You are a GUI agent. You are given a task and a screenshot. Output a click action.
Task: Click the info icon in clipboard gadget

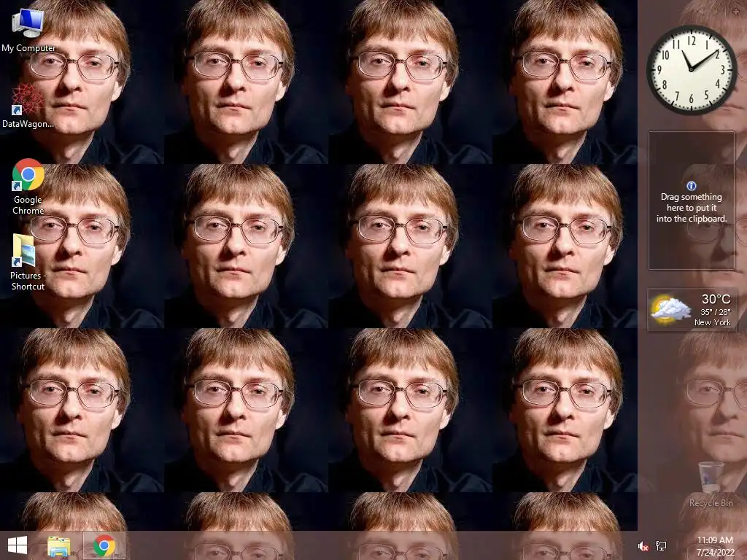click(692, 186)
